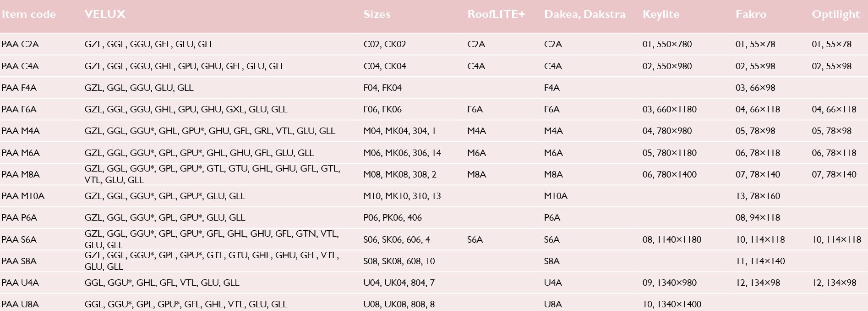
Task: Click PAA F4A VELUX models cell
Action: (139, 88)
